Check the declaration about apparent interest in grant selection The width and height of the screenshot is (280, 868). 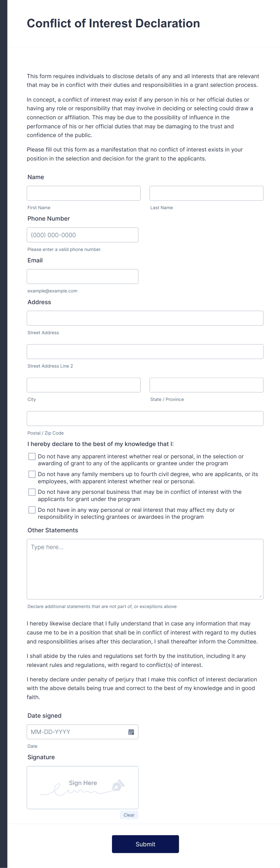32,456
